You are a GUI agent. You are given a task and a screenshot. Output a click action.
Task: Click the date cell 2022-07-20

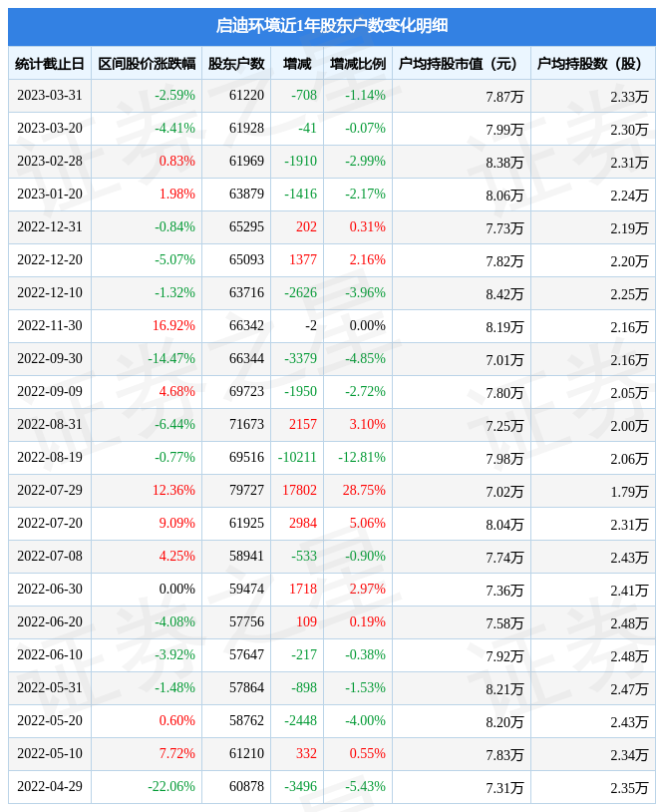point(50,523)
